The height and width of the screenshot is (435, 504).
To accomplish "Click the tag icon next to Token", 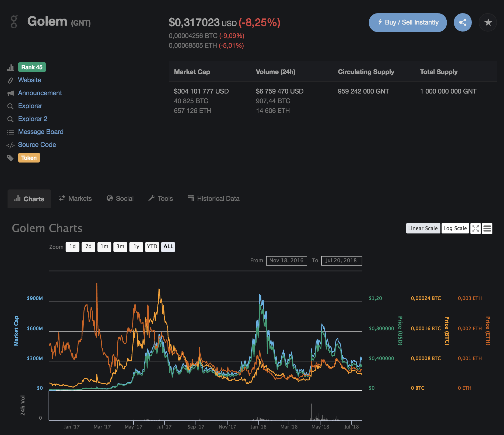I will click(x=10, y=158).
